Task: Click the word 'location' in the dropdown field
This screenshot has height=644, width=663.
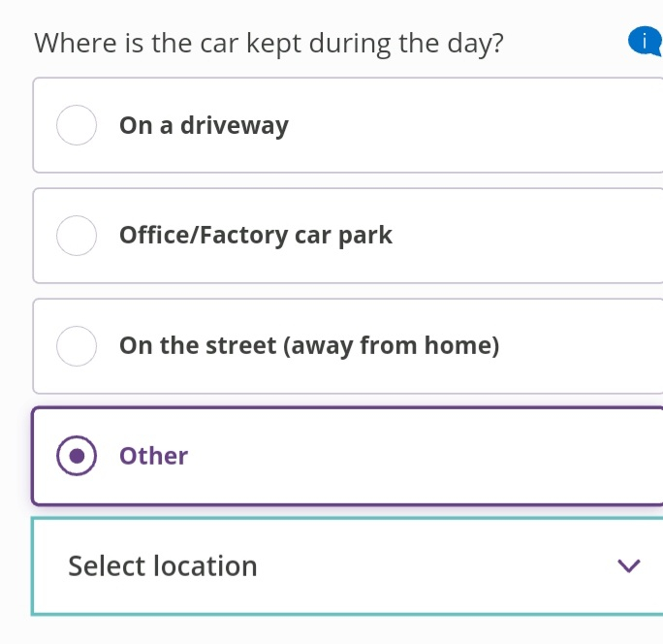Action: coord(205,566)
